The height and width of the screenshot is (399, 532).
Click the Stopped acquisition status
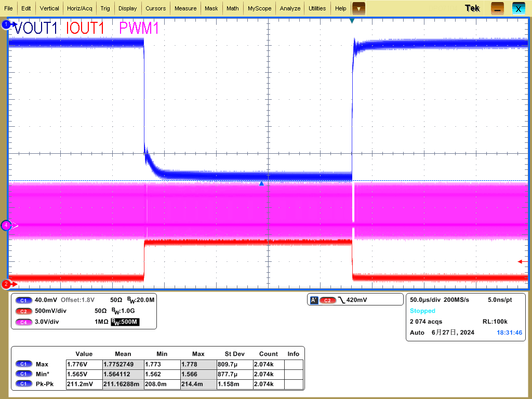point(422,311)
